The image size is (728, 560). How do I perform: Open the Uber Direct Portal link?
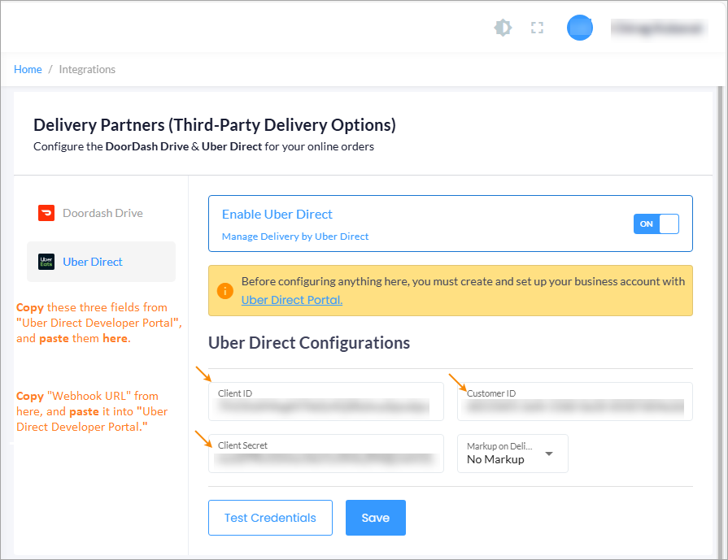click(292, 300)
